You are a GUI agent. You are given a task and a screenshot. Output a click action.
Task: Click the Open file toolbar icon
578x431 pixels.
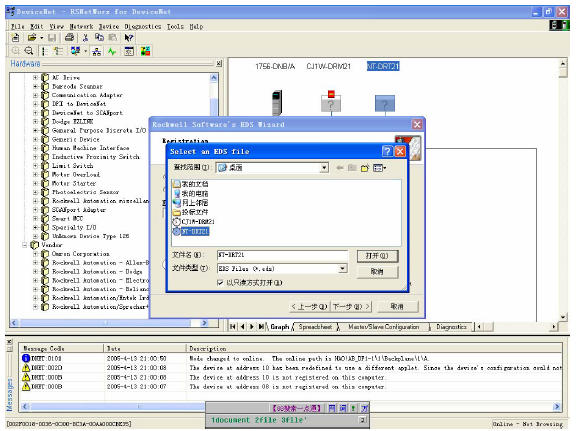tap(32, 38)
